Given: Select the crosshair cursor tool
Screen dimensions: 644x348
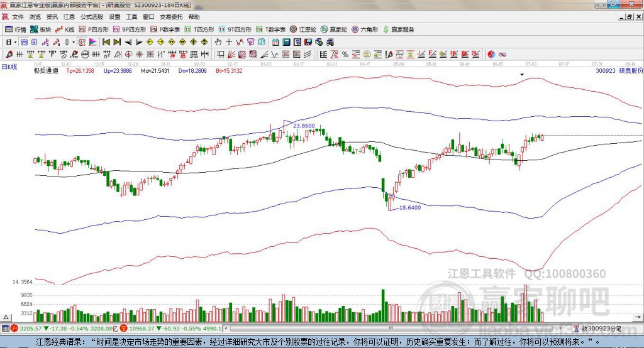Looking at the screenshot, I should (229, 42).
